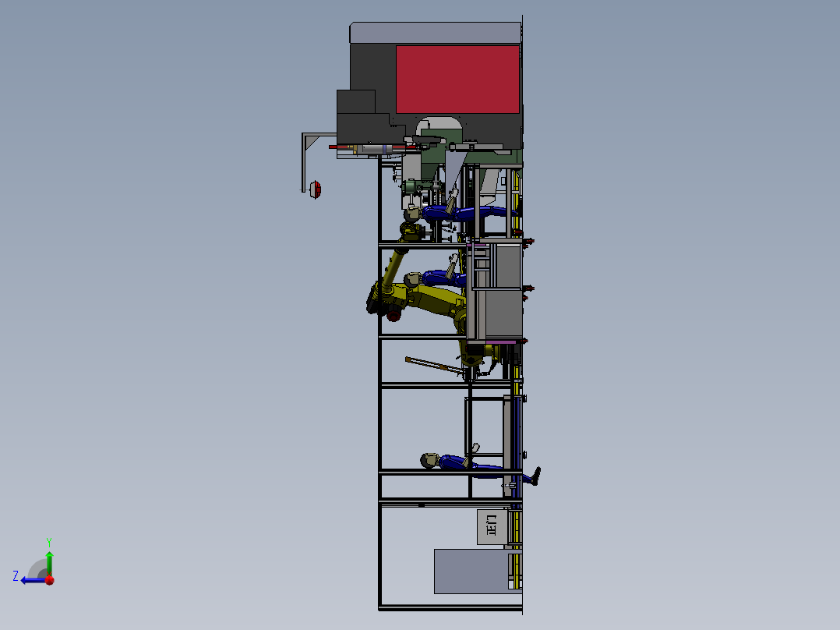This screenshot has height=630, width=840.
Task: Select the light gray cover above the red panel
Action: point(436,33)
